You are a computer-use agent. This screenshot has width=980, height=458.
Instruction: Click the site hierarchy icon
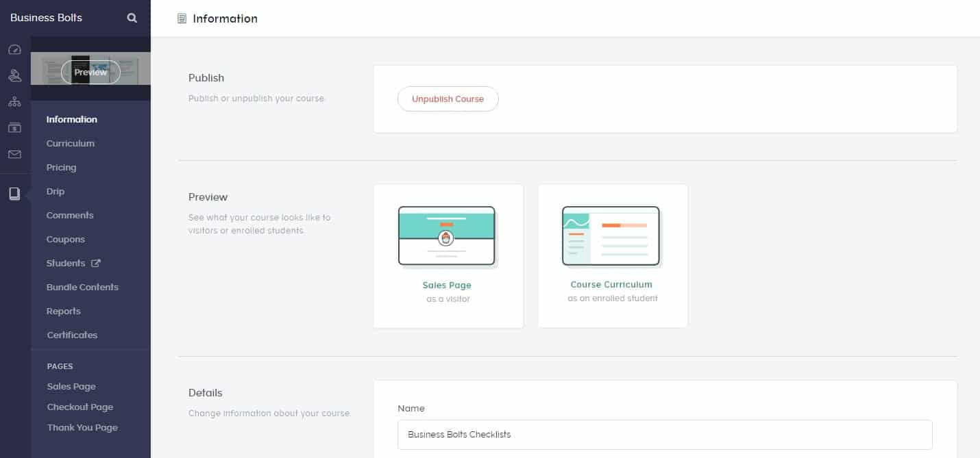point(14,102)
